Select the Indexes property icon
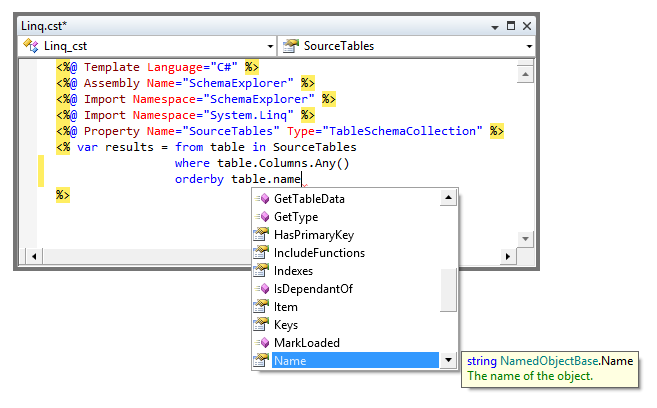657x408 pixels. coord(261,271)
